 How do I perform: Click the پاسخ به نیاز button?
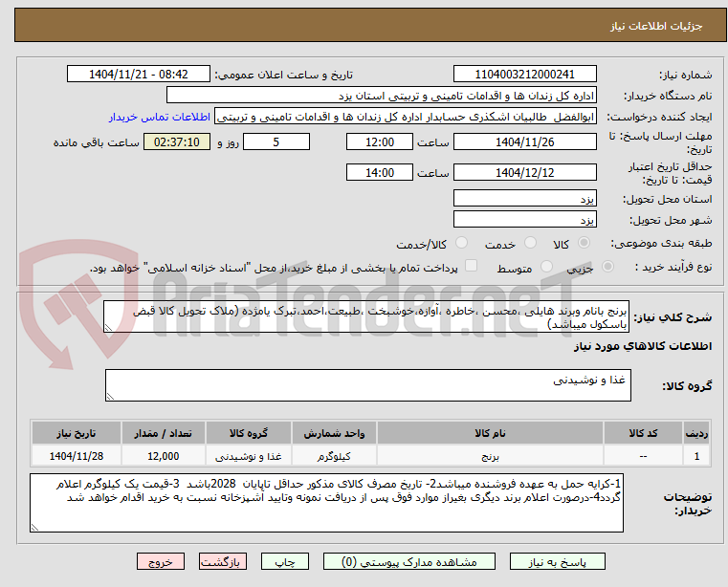coord(557,561)
